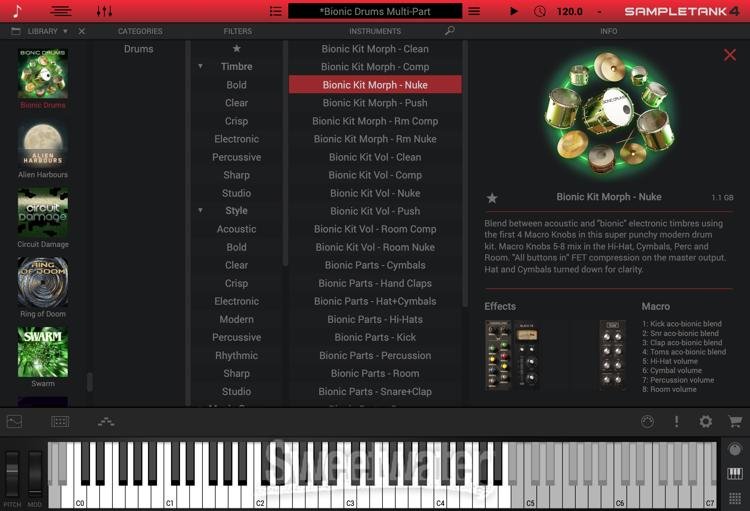750x511 pixels.
Task: Click the search magnifier in Instruments header
Action: 450,31
